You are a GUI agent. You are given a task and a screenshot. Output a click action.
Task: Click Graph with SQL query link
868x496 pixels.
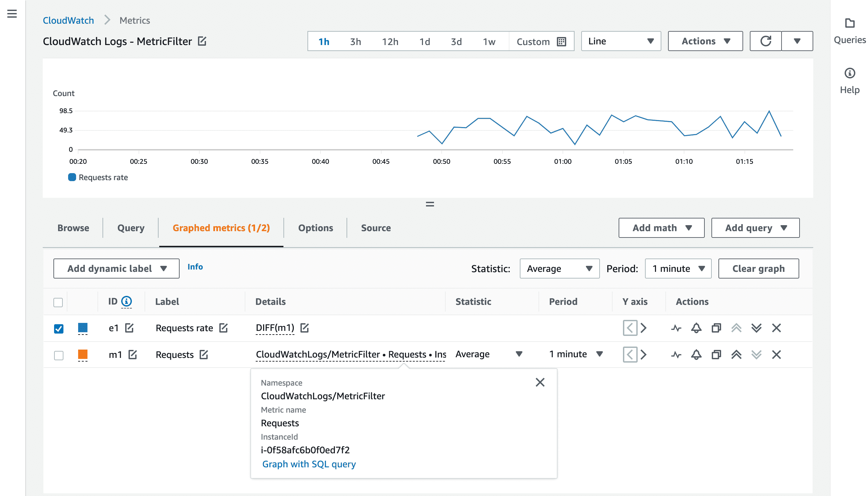(x=309, y=464)
